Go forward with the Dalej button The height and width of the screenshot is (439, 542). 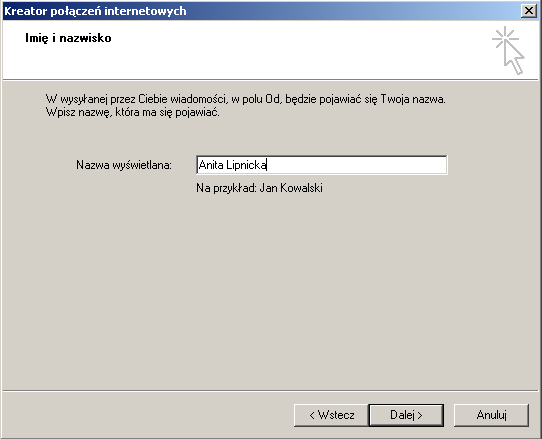(406, 415)
